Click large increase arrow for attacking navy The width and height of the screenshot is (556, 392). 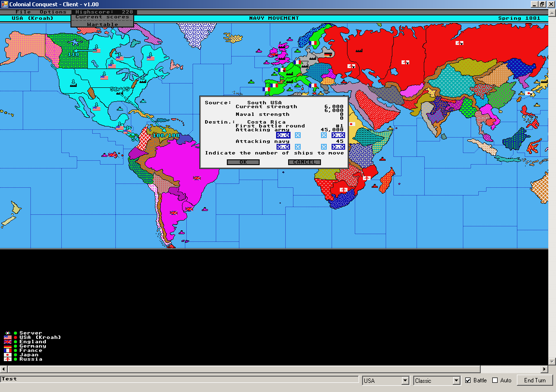tap(338, 147)
